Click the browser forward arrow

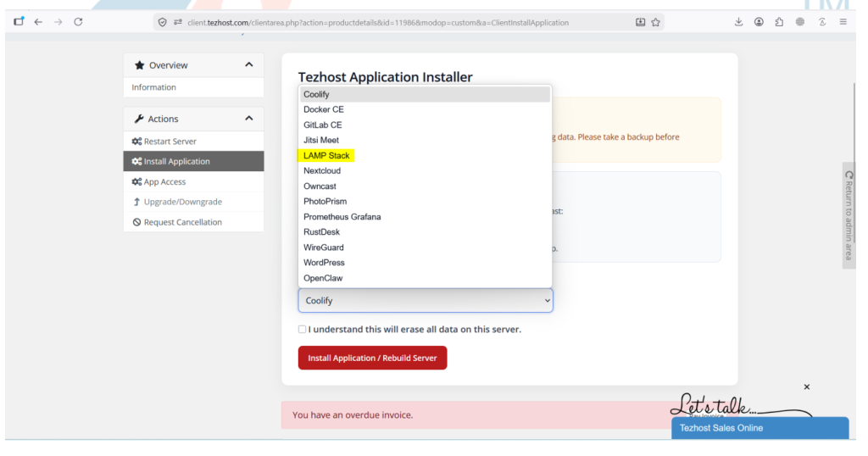58,22
